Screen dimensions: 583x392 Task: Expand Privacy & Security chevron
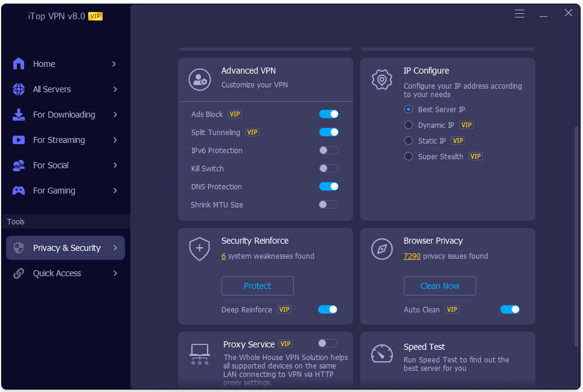click(x=115, y=248)
